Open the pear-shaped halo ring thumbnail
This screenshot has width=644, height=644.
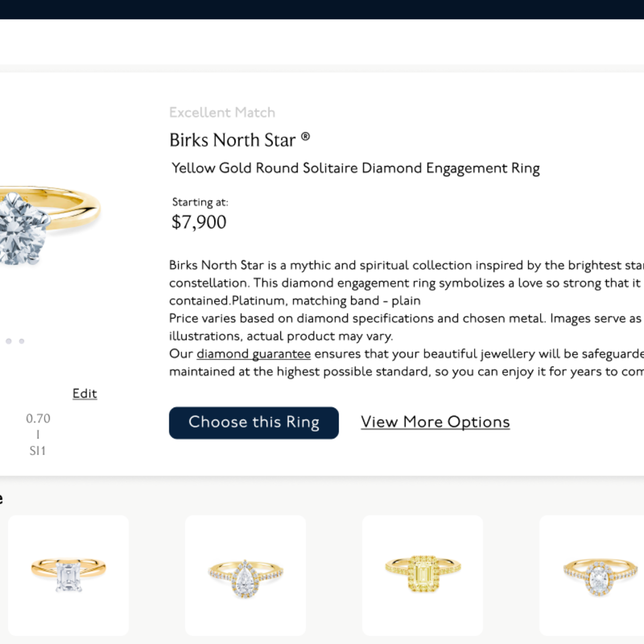pyautogui.click(x=246, y=575)
